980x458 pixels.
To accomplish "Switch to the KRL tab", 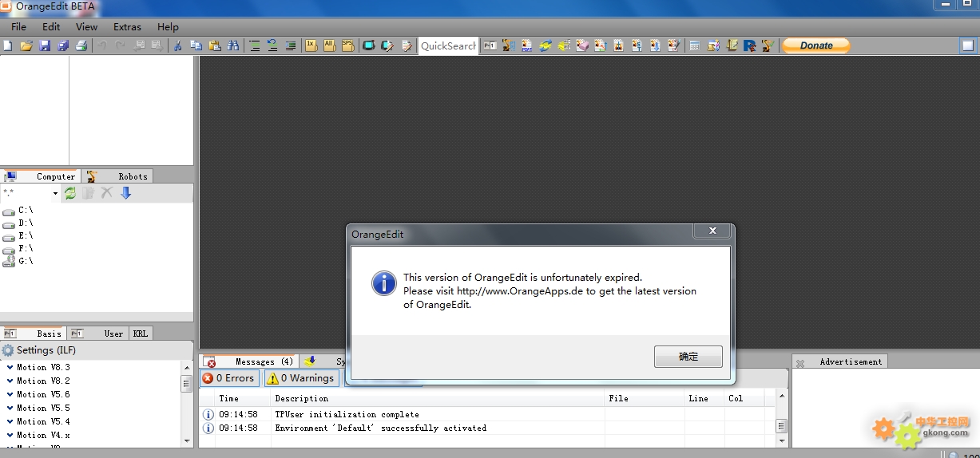I will [140, 334].
